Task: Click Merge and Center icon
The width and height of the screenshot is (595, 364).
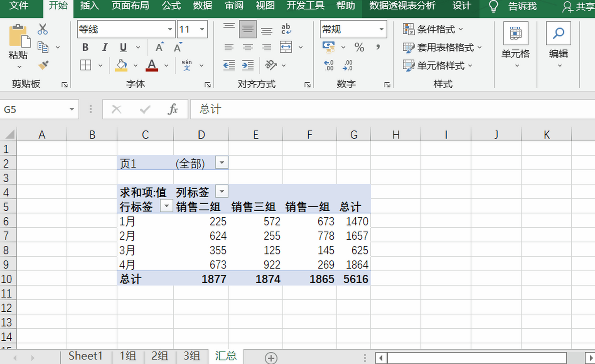Action: 286,47
